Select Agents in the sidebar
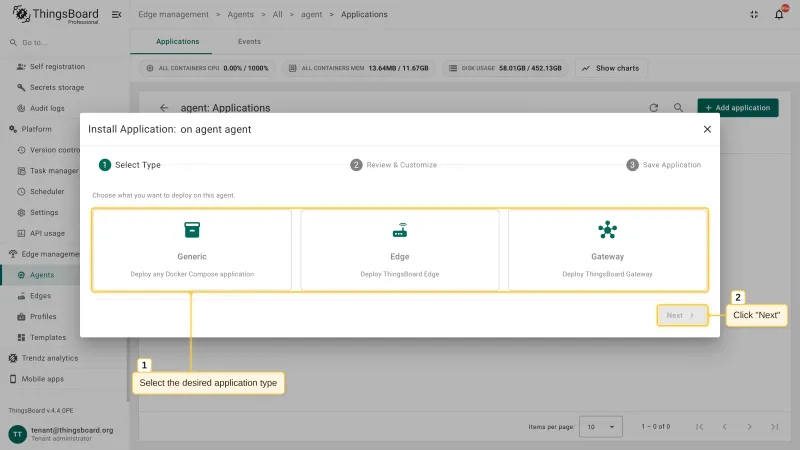The image size is (800, 450). tap(42, 275)
